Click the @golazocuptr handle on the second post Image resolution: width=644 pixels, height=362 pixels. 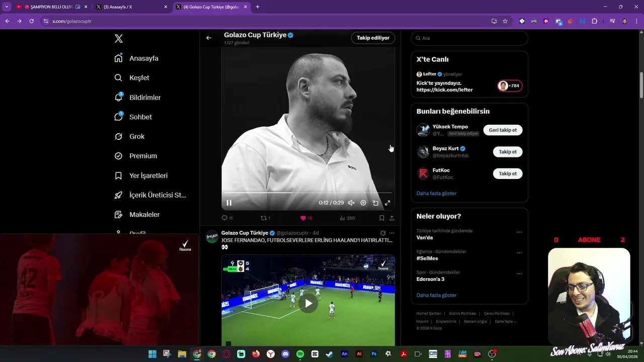point(292,233)
